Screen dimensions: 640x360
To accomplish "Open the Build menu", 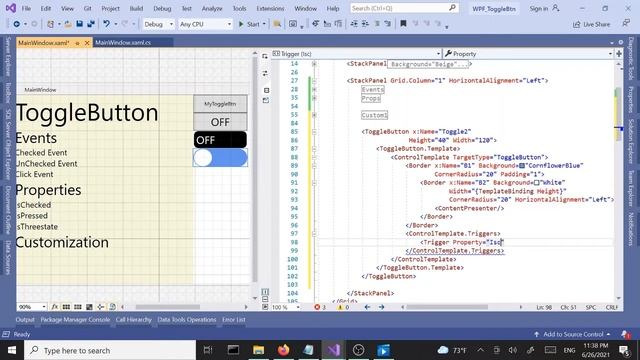I will [x=136, y=8].
